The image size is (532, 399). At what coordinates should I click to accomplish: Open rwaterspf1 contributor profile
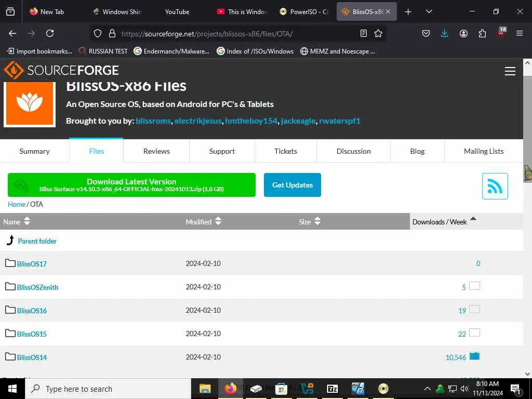point(340,121)
